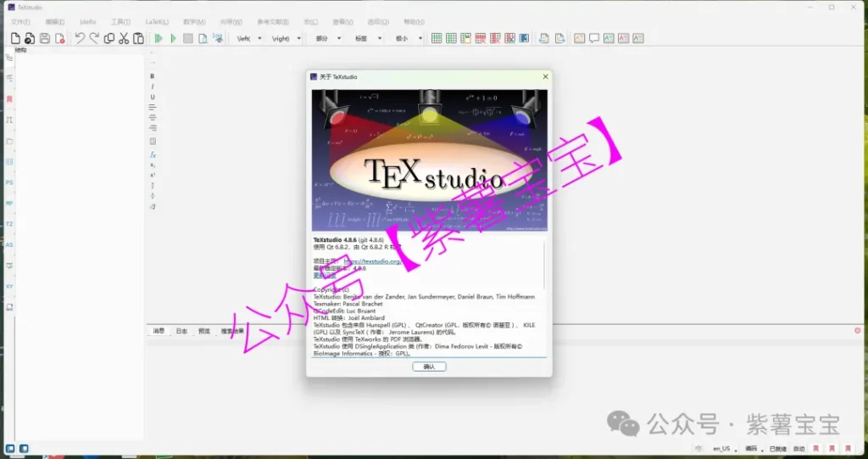The height and width of the screenshot is (459, 868).
Task: Click the Italic I sidebar icon
Action: point(153,87)
